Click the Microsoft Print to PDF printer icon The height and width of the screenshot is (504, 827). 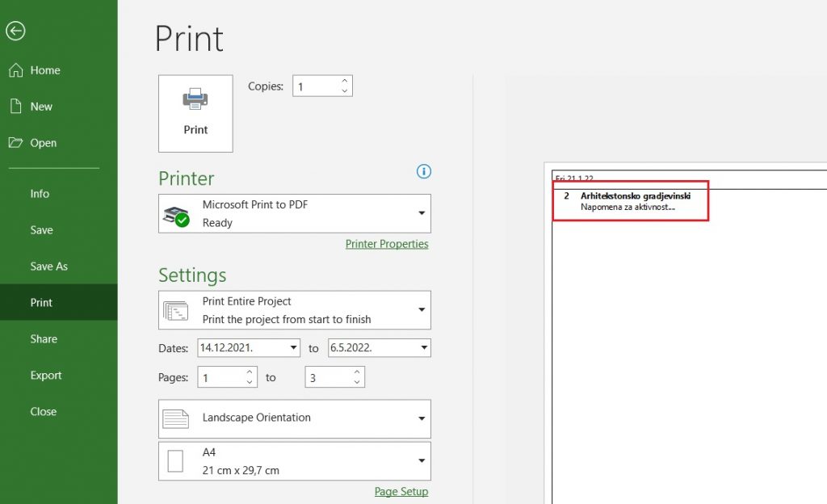coord(176,214)
